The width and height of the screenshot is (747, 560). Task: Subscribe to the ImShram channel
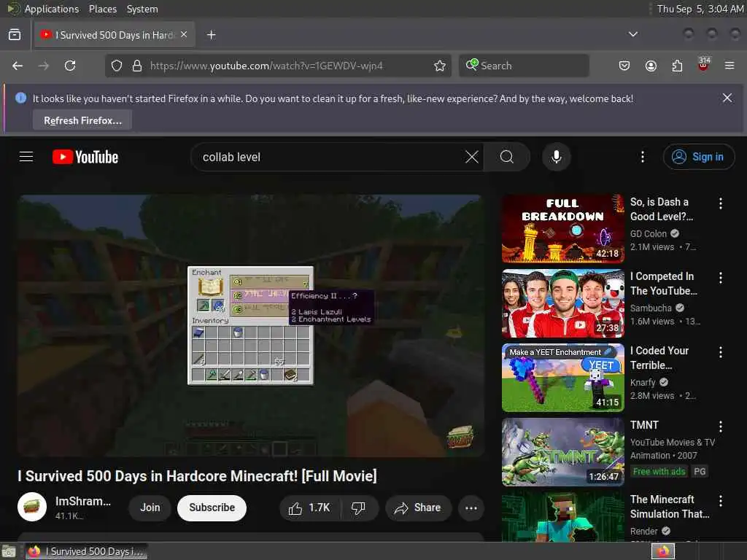[212, 508]
